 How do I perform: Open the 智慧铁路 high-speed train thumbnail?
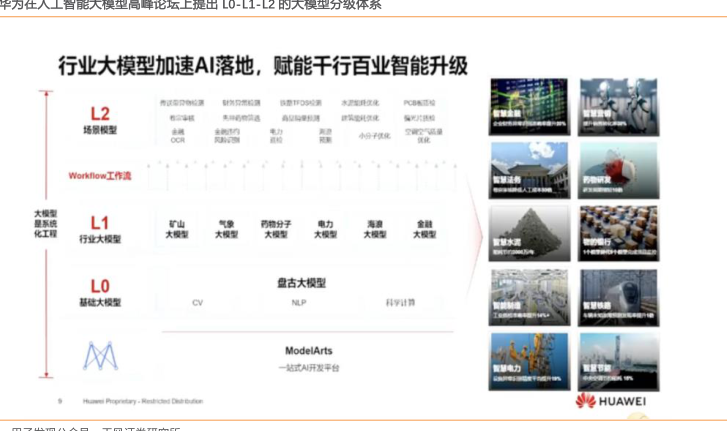pos(619,298)
